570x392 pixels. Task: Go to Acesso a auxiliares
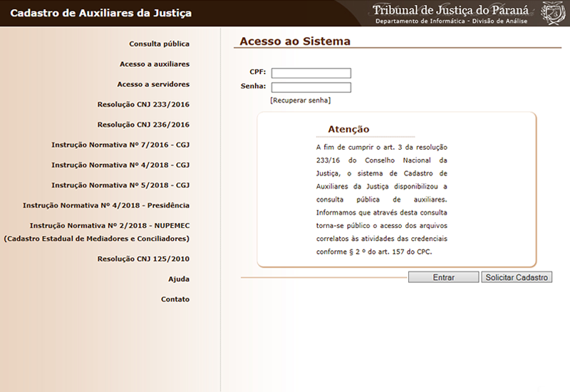[155, 64]
